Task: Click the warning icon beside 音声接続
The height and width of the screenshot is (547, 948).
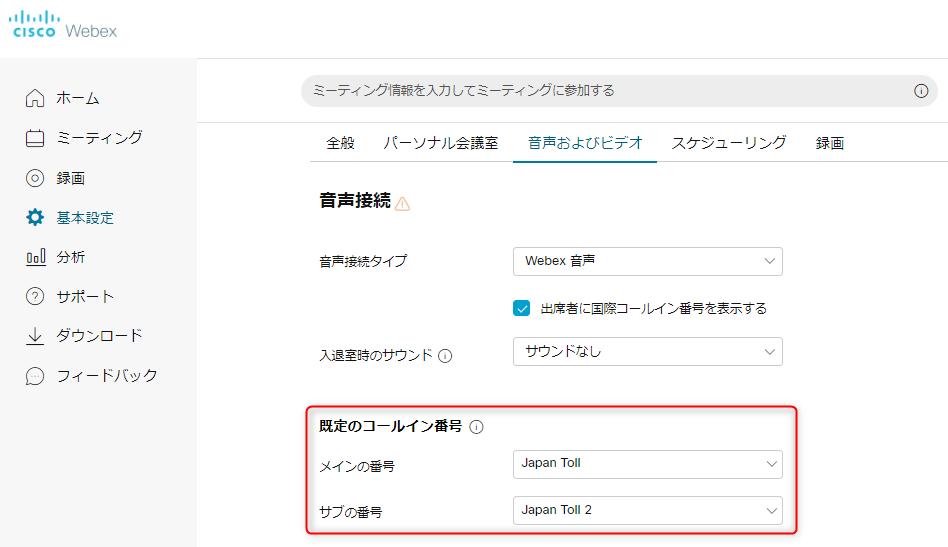Action: [x=402, y=204]
